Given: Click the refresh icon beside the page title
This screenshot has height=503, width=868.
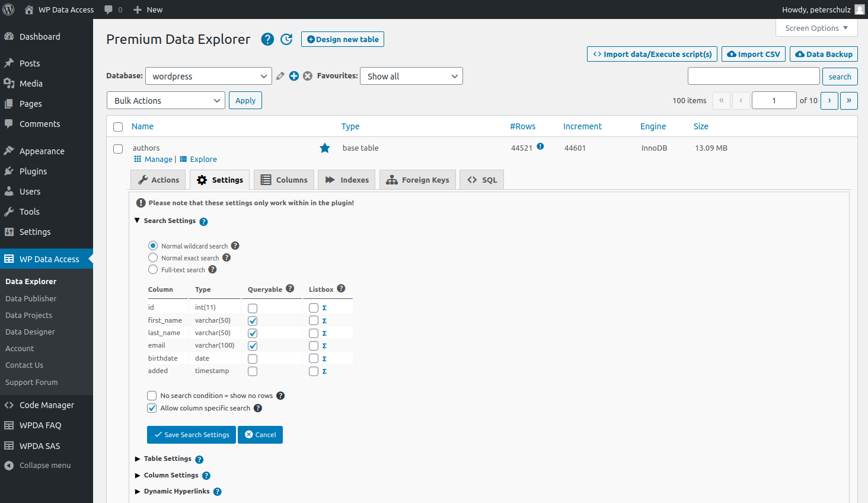Looking at the screenshot, I should pos(286,39).
